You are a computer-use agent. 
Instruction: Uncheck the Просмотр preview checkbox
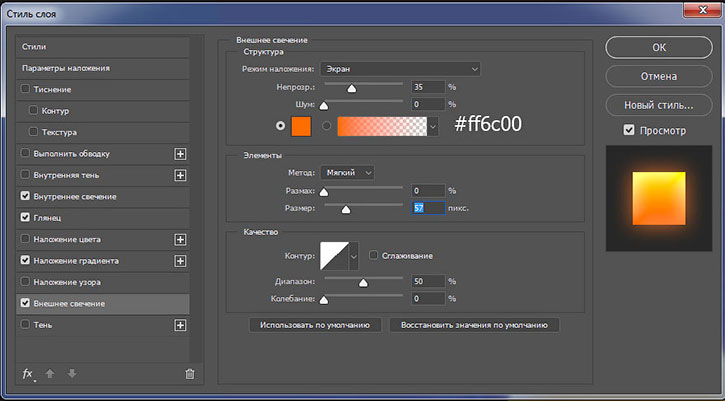coord(629,130)
